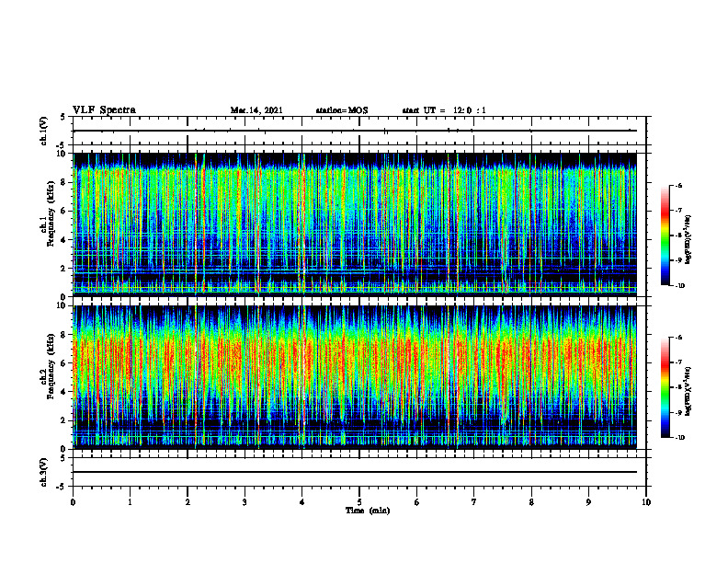This screenshot has width=728, height=563.
Task: Click the ch.1 colorbar vertical unit label
Action: click(688, 240)
